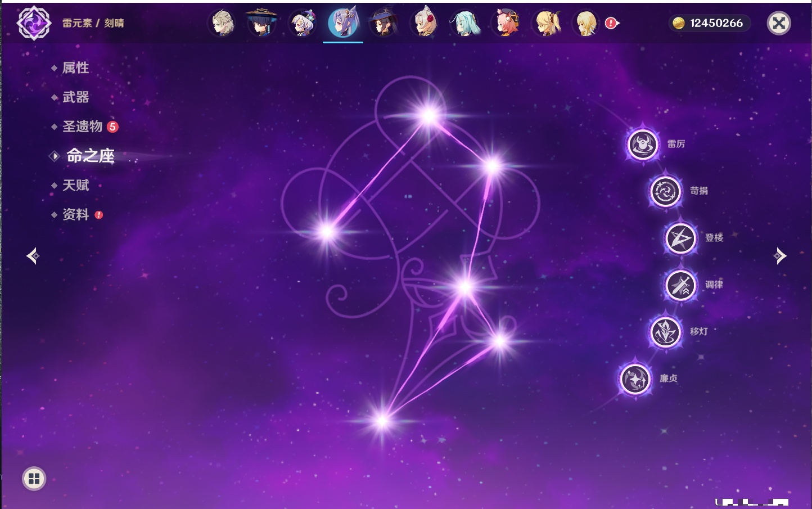Select the leftmost constellation star
This screenshot has width=812, height=509.
click(x=327, y=231)
